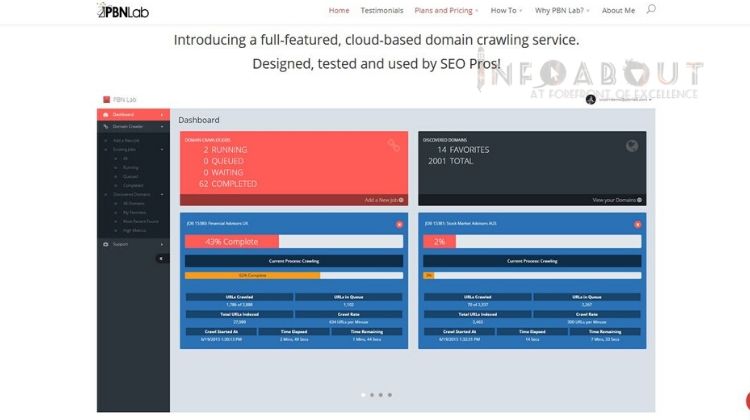Open My Favorites in the sidebar

click(x=134, y=212)
